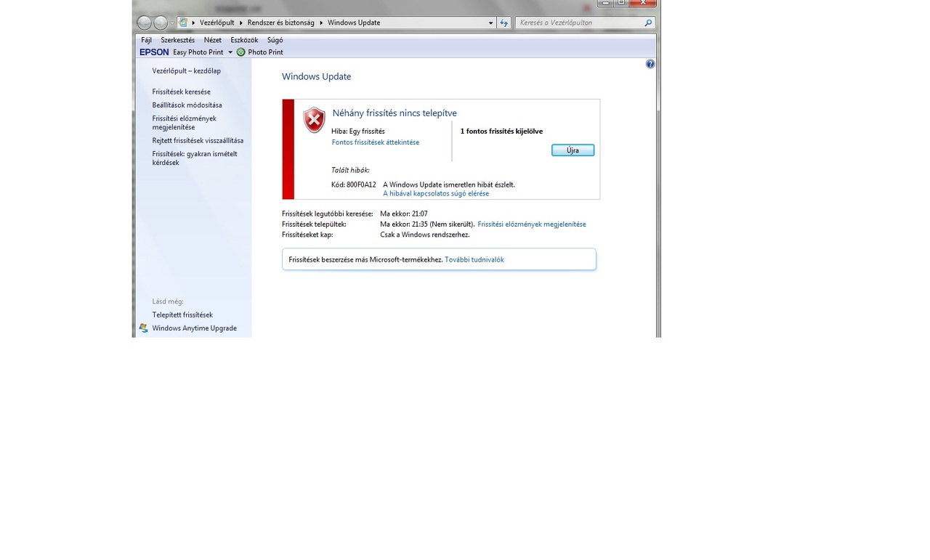Open the Windows Anytime Upgrade link

[195, 328]
